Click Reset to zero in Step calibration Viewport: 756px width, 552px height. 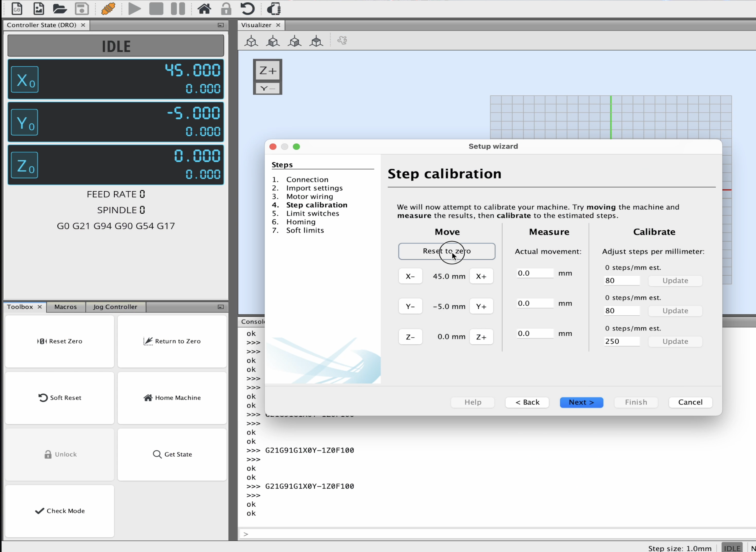pyautogui.click(x=447, y=251)
